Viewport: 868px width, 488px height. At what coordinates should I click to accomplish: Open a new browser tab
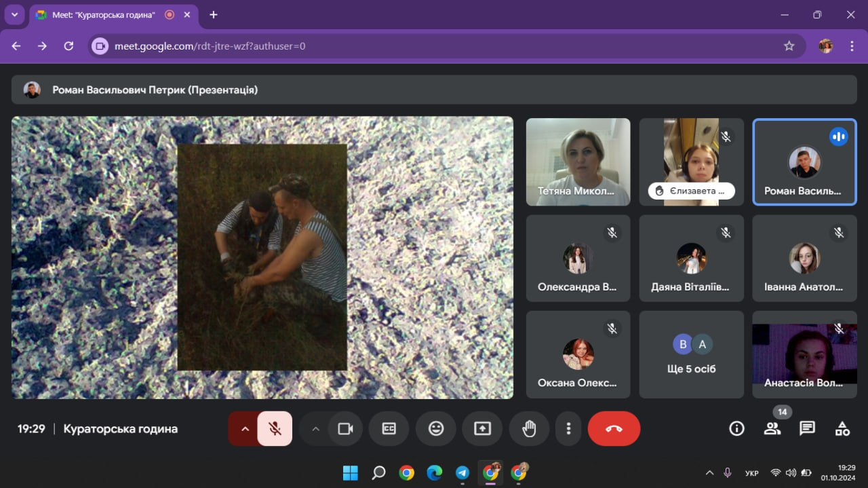(x=214, y=15)
